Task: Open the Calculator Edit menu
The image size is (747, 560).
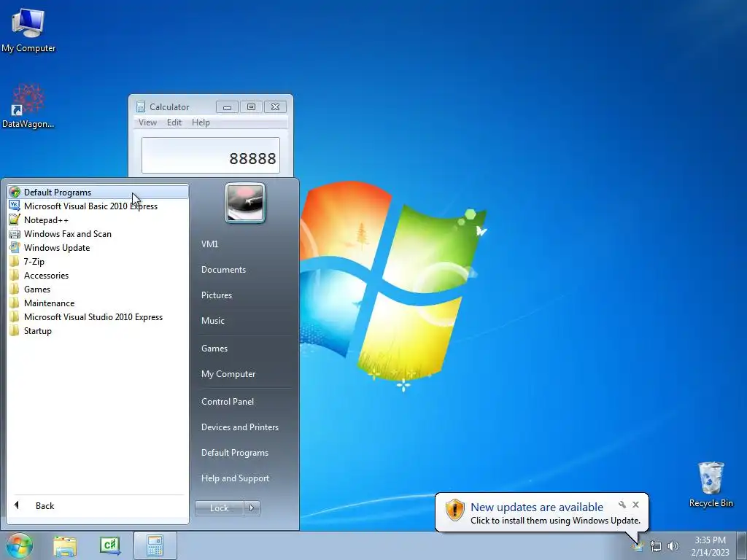Action: tap(174, 122)
